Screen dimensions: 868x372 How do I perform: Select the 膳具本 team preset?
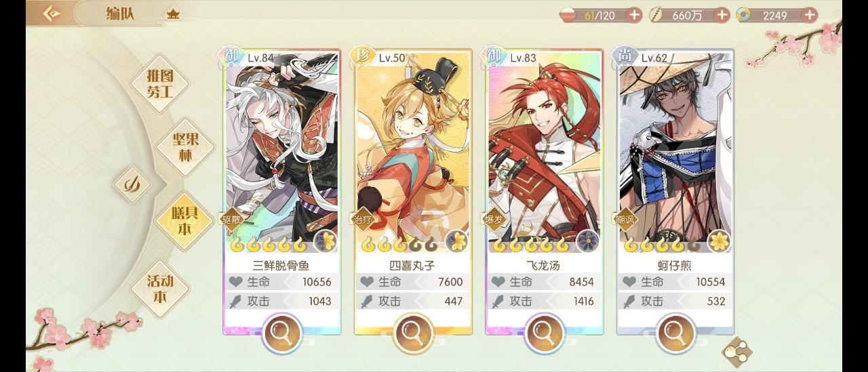click(183, 221)
